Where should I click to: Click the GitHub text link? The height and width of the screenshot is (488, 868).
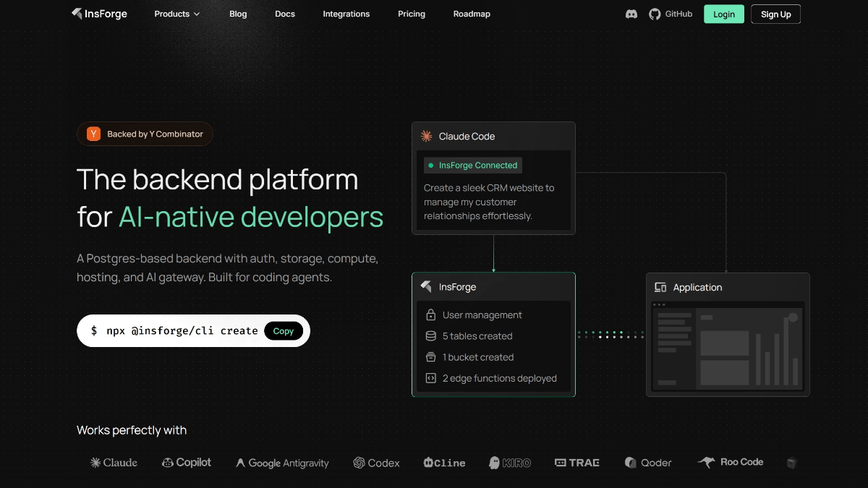point(678,14)
